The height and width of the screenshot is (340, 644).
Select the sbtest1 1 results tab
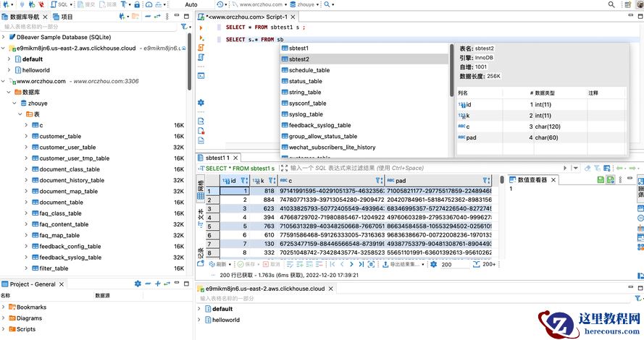217,157
